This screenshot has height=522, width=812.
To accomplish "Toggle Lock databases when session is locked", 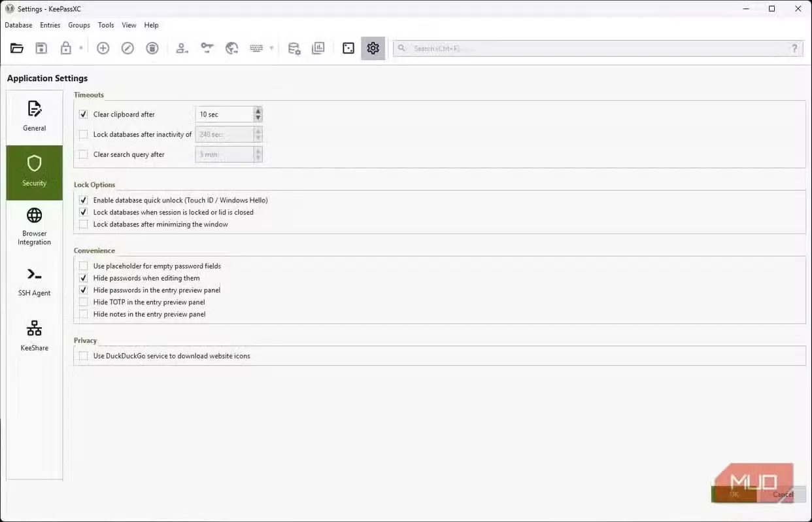I will click(x=83, y=213).
